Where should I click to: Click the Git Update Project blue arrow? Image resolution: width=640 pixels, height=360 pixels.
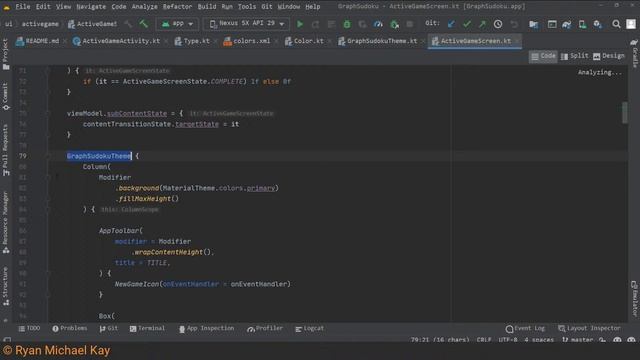pyautogui.click(x=451, y=24)
